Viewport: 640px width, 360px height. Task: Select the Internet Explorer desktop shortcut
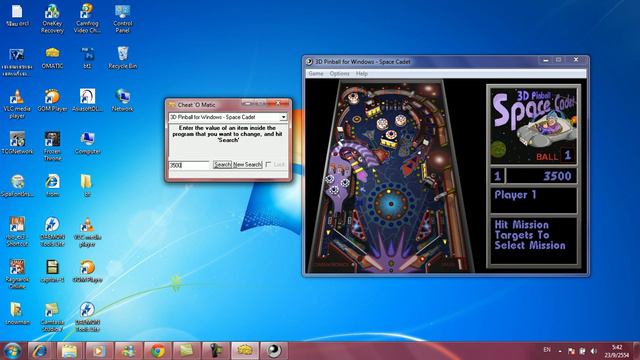click(x=52, y=186)
